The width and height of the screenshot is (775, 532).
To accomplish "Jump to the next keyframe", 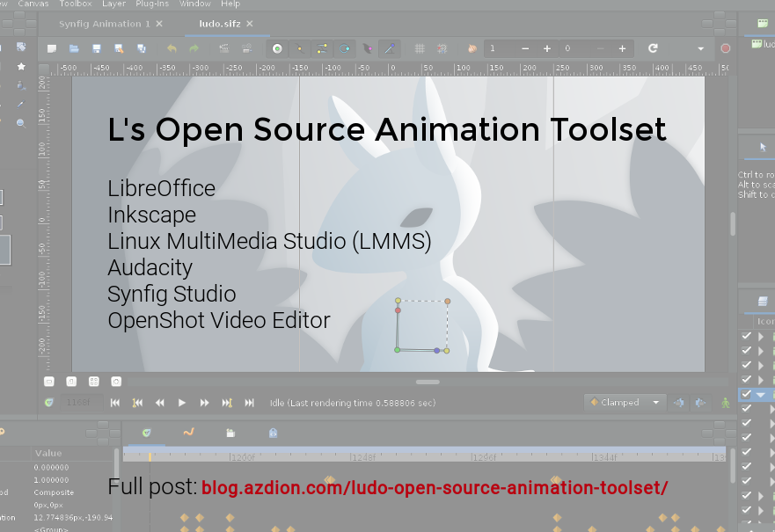I will pos(227,403).
